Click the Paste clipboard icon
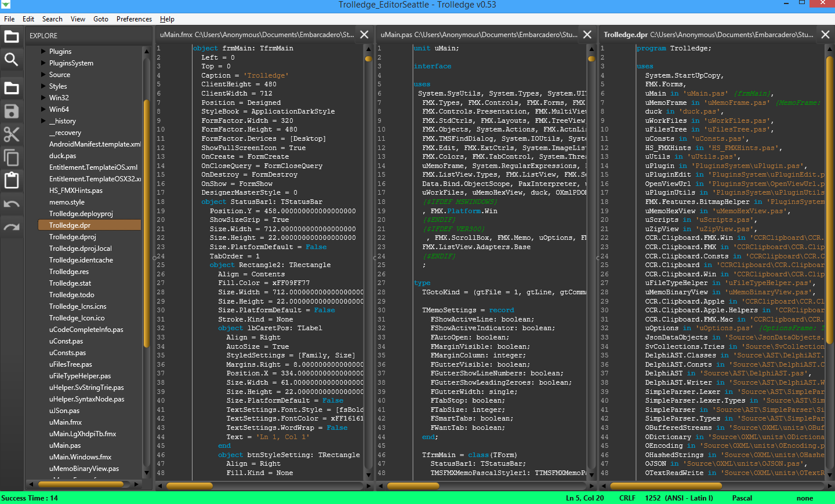The image size is (835, 504). click(12, 180)
